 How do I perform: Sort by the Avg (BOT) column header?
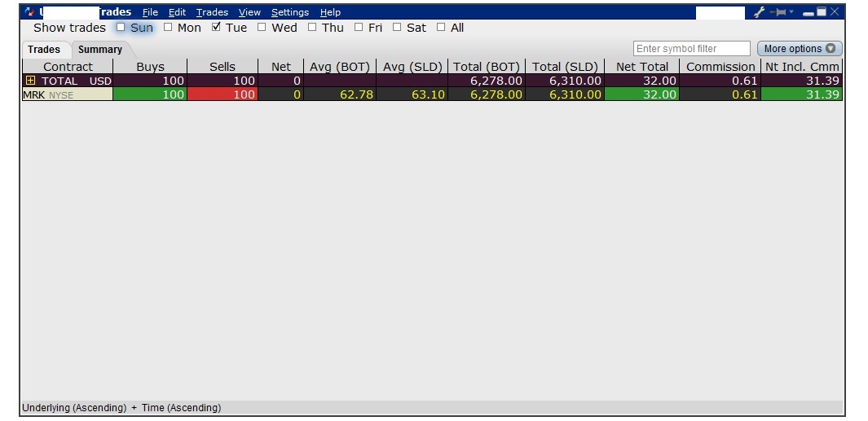(x=339, y=67)
